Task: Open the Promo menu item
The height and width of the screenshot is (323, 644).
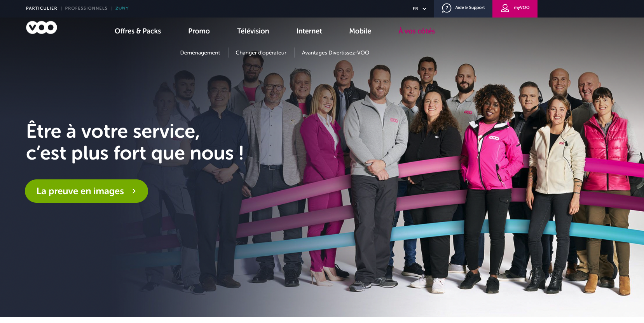Action: pyautogui.click(x=199, y=31)
